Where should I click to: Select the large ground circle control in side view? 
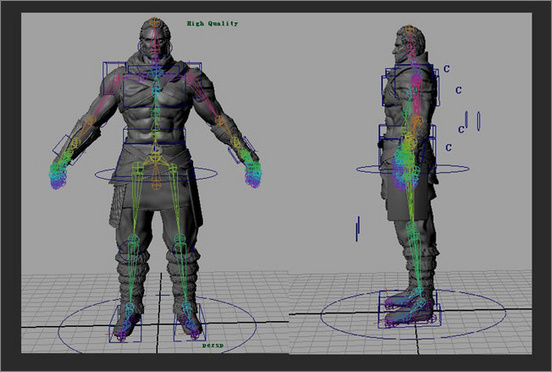point(413,314)
